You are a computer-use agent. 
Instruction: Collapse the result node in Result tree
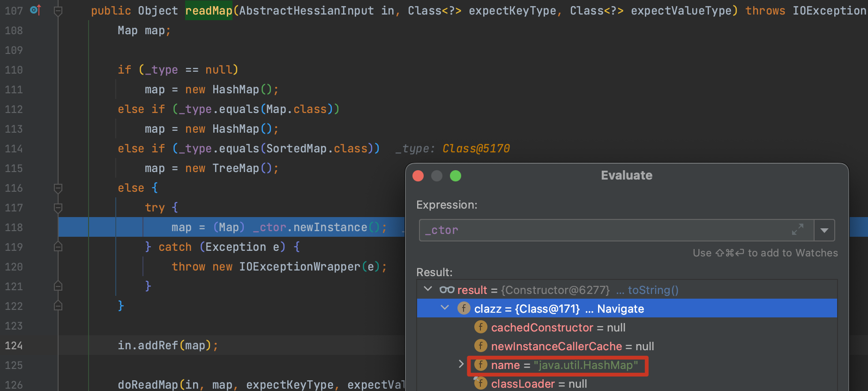428,289
